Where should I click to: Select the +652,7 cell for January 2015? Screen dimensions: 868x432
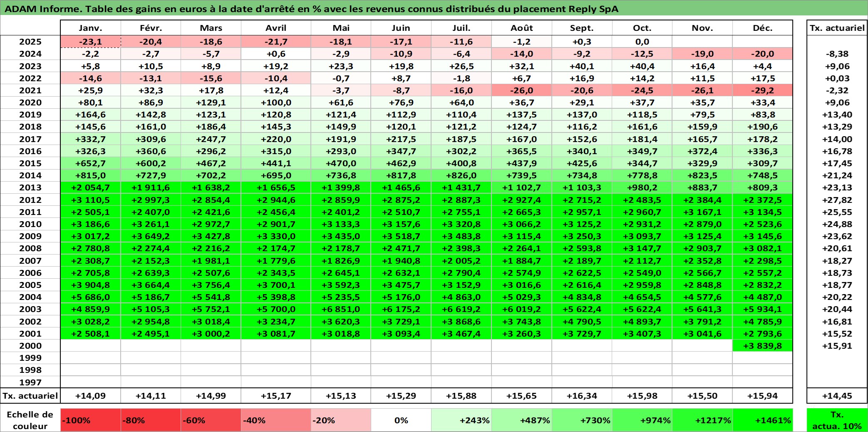[x=91, y=163]
